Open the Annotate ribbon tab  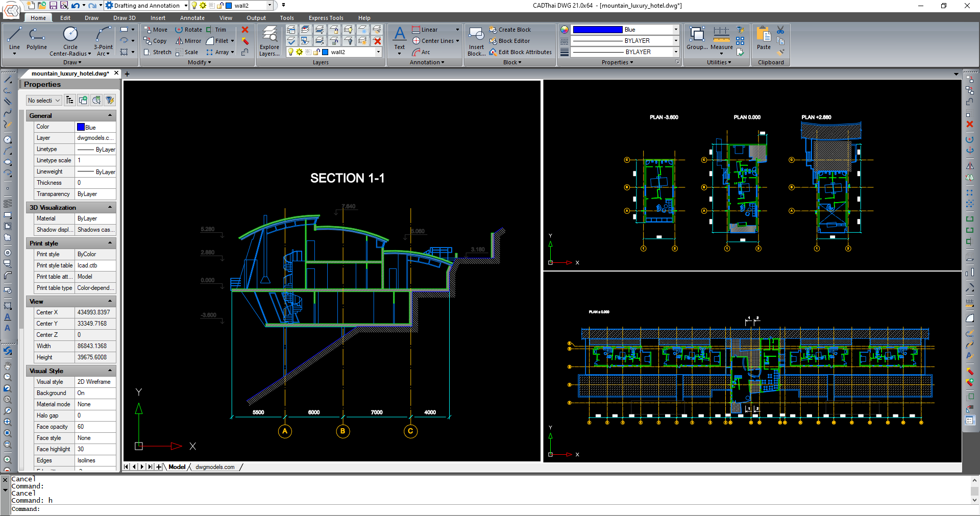tap(192, 18)
